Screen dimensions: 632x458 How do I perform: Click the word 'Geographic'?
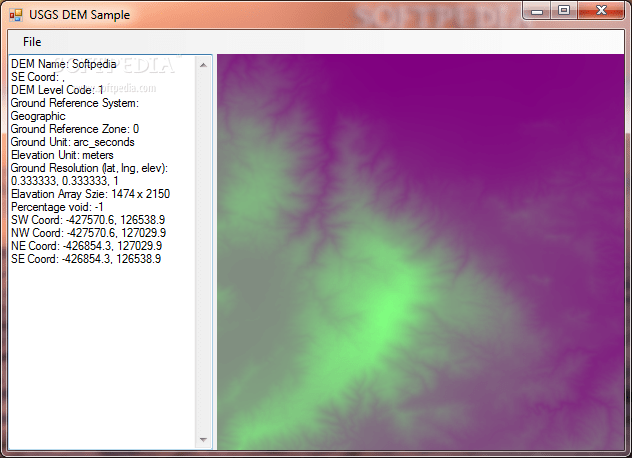38,116
